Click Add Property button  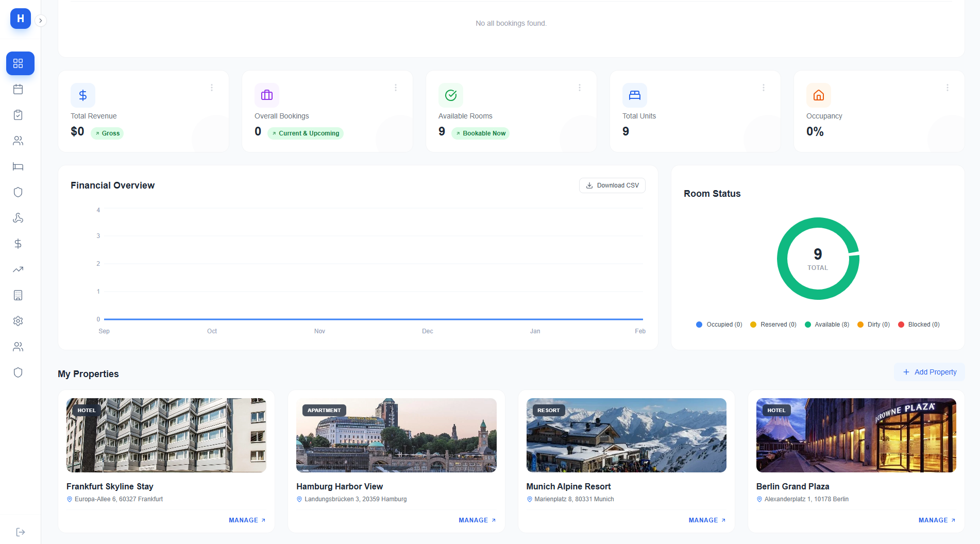click(930, 372)
